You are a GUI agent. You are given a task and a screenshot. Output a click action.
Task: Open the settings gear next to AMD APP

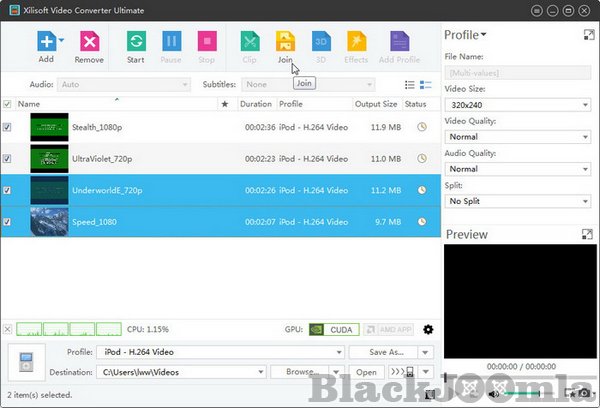coord(428,329)
